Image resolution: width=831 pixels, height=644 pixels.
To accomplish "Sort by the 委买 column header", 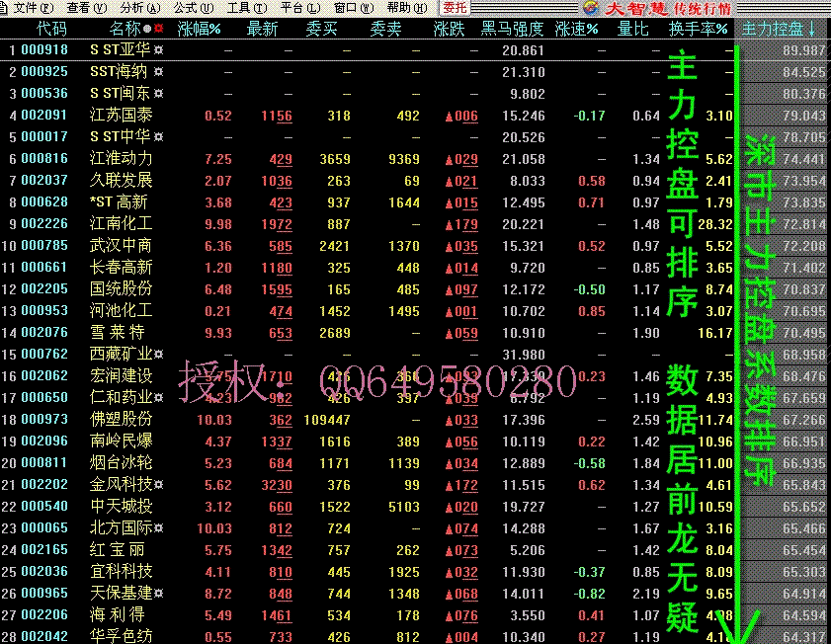I will (321, 29).
